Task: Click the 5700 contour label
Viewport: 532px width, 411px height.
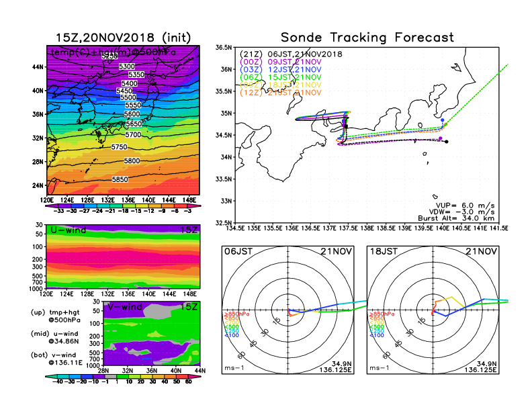Action: click(x=133, y=134)
